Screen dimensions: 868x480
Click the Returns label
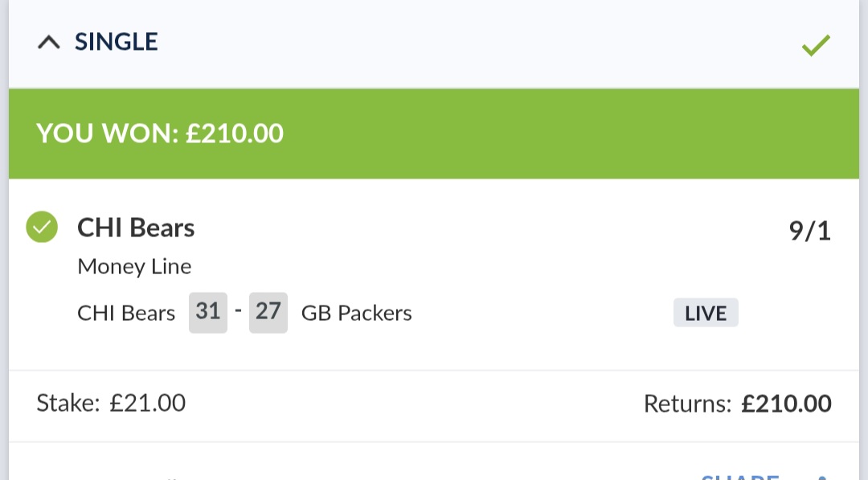coord(687,404)
